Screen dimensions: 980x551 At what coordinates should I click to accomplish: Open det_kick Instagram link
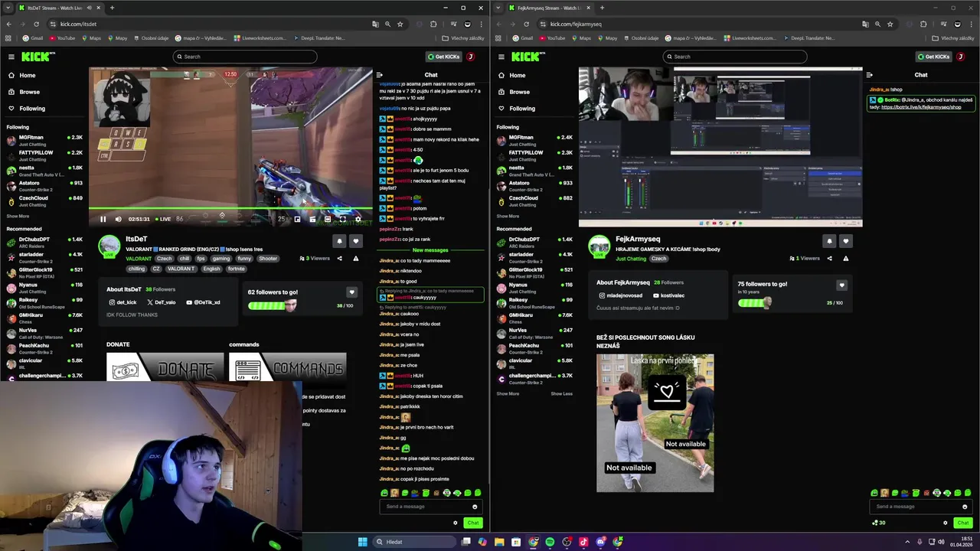122,302
